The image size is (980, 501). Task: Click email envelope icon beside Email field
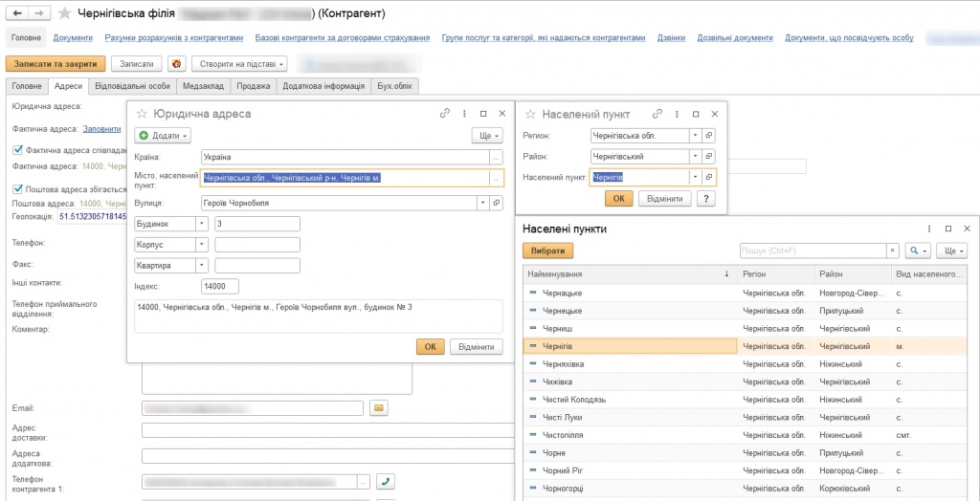(x=378, y=408)
